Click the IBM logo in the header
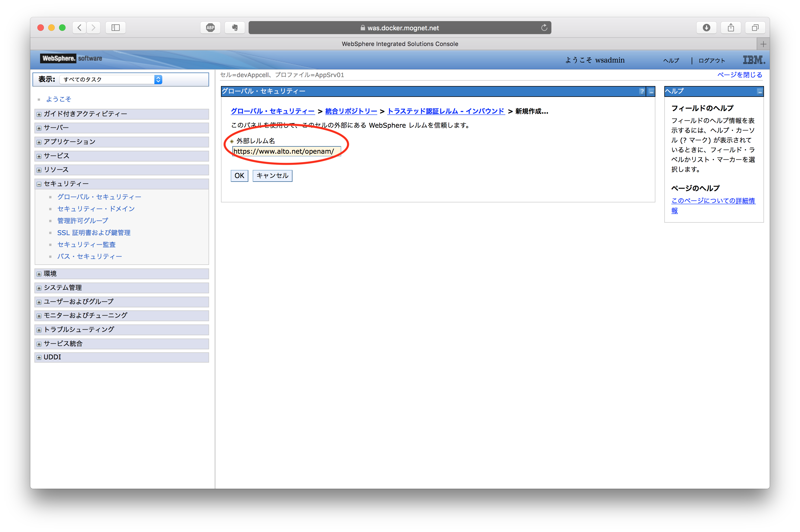The width and height of the screenshot is (800, 532). (x=753, y=60)
